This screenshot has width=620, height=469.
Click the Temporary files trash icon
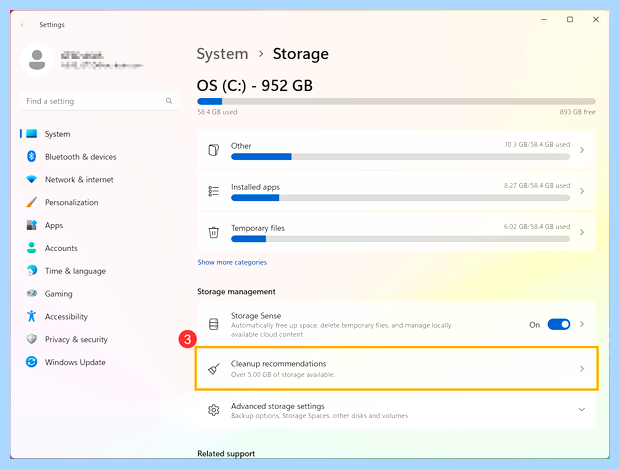[214, 232]
